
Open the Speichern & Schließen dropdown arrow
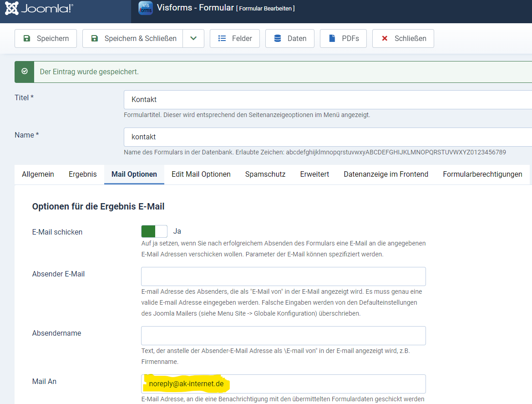point(193,38)
